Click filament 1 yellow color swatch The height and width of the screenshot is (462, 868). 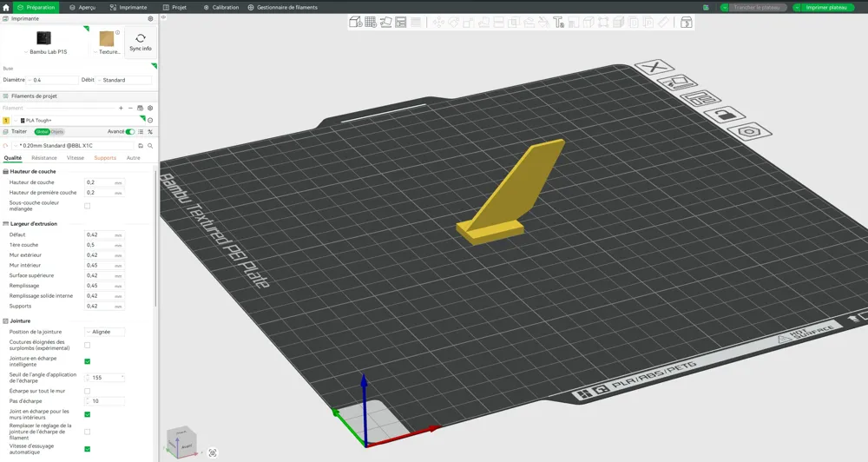tap(6, 120)
